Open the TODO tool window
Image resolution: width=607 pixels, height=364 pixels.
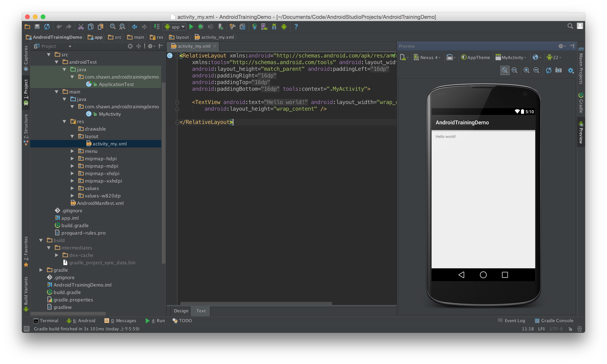pos(182,321)
